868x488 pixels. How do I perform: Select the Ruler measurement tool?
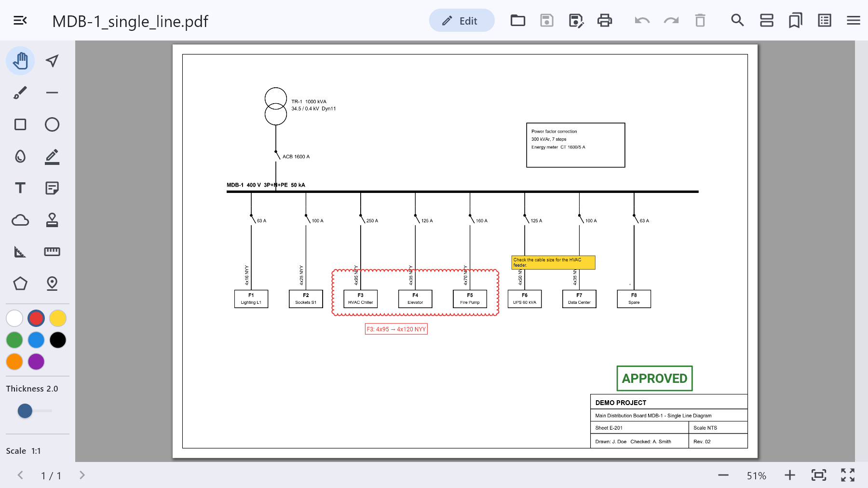click(52, 252)
